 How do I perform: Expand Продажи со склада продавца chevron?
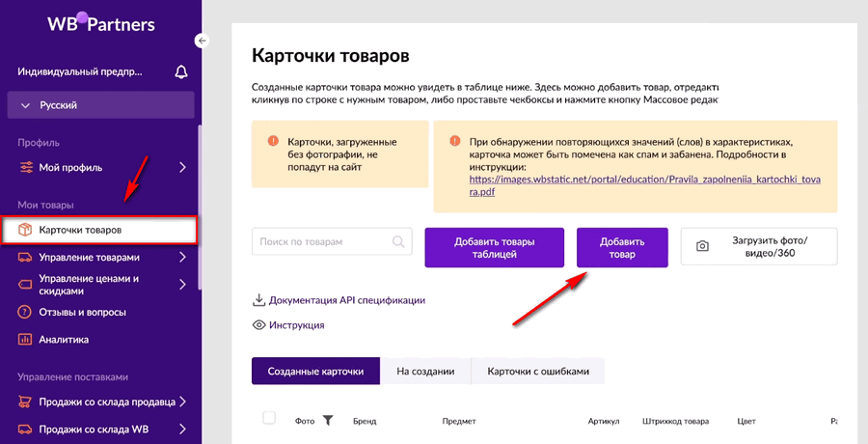182,402
